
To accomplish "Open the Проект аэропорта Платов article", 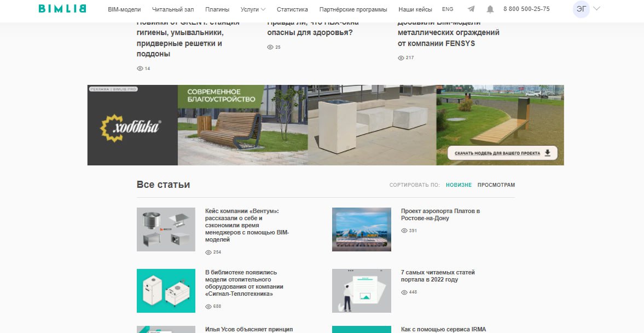I will pos(440,215).
